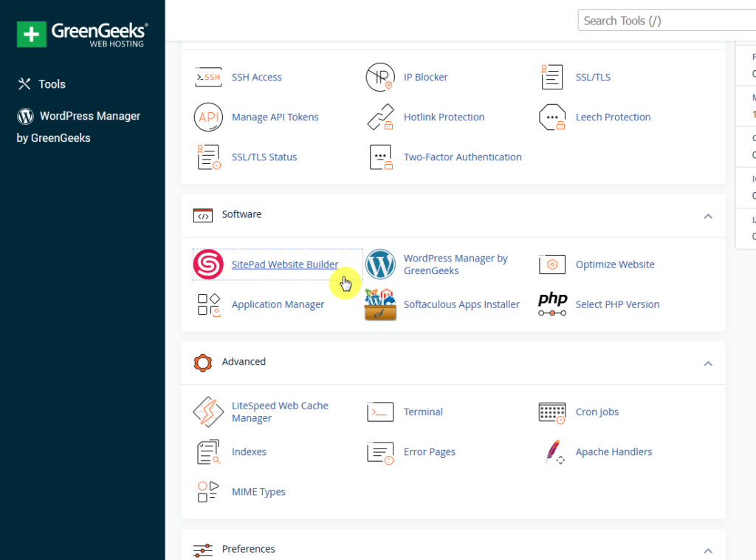
Task: Open the MIME Types link
Action: click(x=258, y=492)
